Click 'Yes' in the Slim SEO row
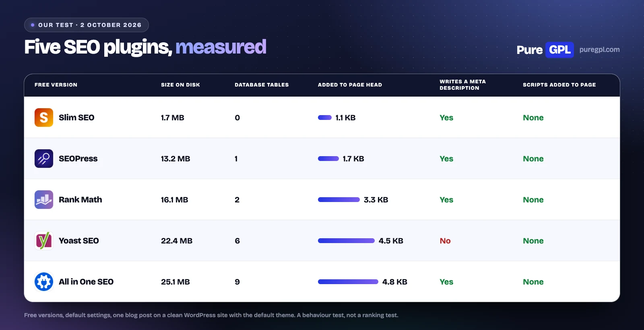The image size is (644, 330). pos(446,118)
